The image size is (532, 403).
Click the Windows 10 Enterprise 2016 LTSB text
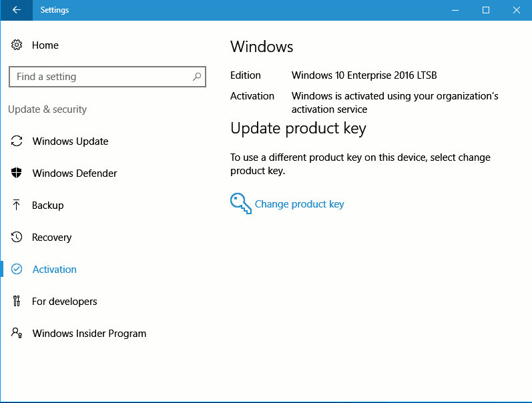point(364,75)
